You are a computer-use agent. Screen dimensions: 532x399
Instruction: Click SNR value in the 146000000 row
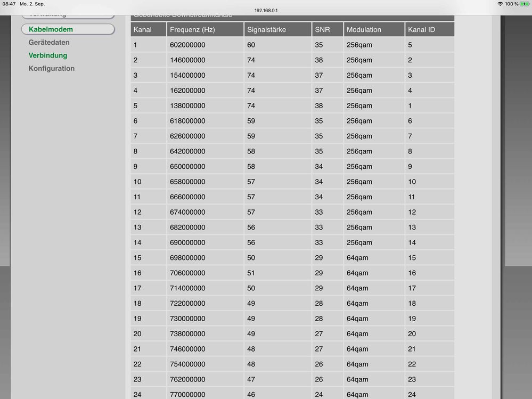point(328,60)
